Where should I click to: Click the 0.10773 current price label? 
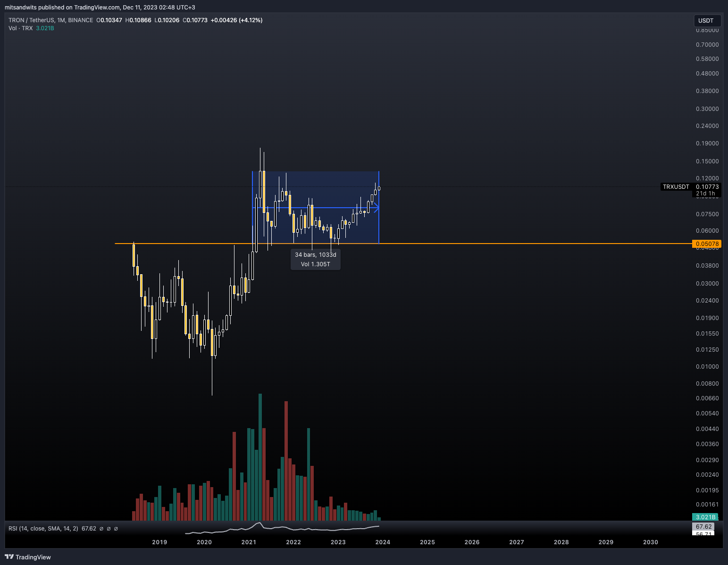[707, 187]
